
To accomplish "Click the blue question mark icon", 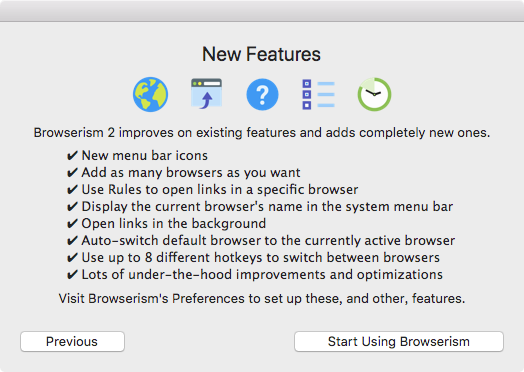I will (x=262, y=94).
